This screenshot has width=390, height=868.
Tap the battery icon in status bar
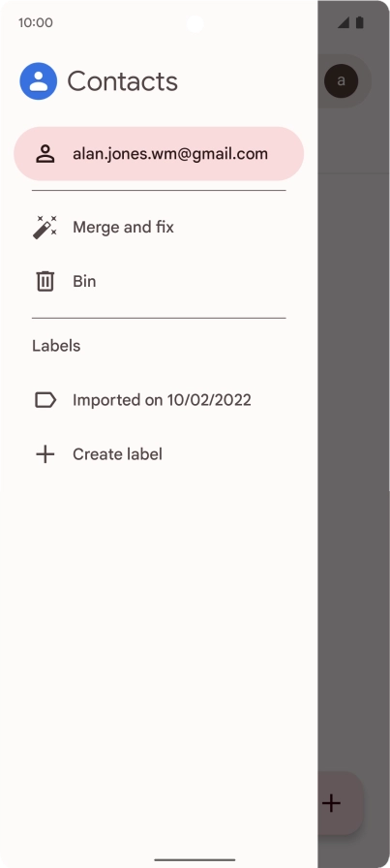tap(360, 22)
